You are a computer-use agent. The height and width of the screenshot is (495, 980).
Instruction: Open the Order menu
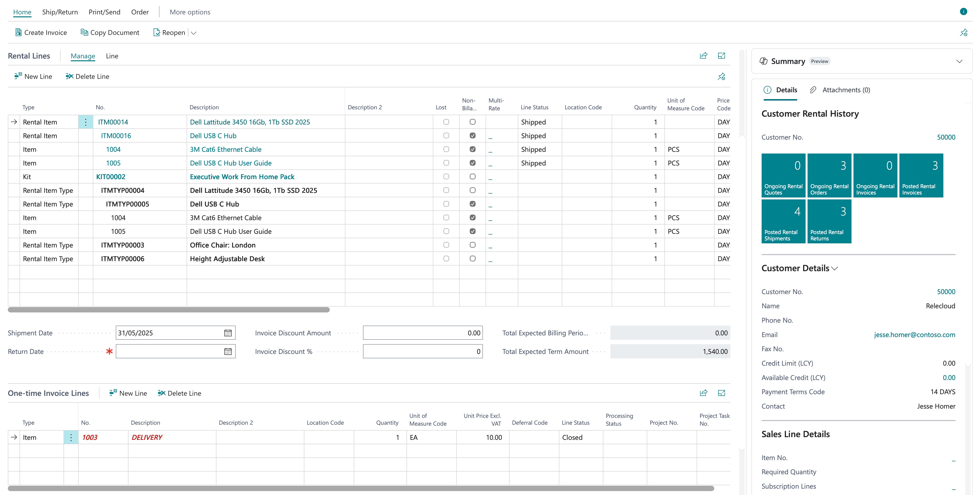pos(140,12)
